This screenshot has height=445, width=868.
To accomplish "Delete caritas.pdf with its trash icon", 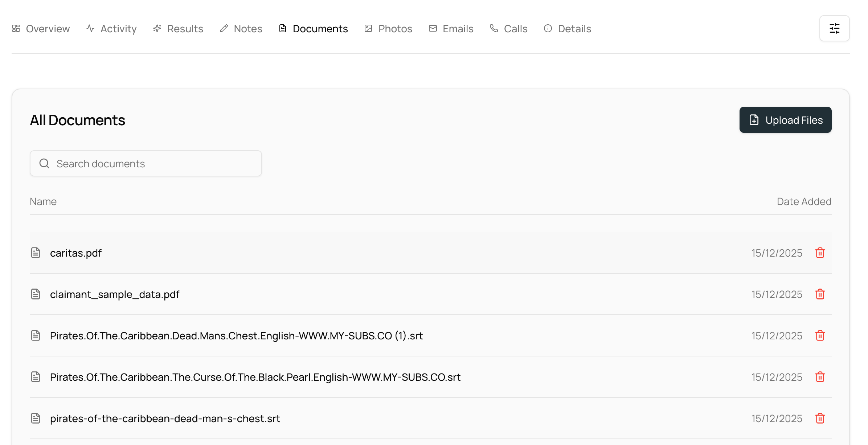I will [820, 253].
